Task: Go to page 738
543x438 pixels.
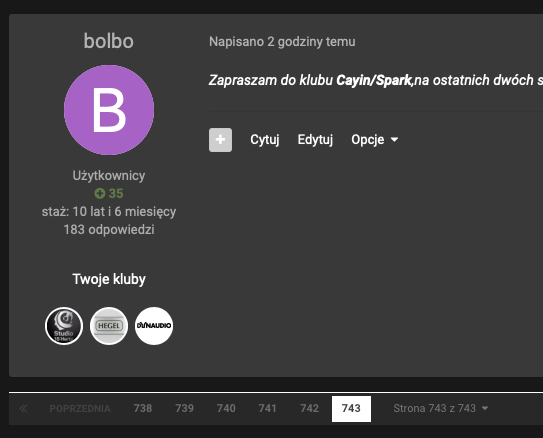Action: 143,409
